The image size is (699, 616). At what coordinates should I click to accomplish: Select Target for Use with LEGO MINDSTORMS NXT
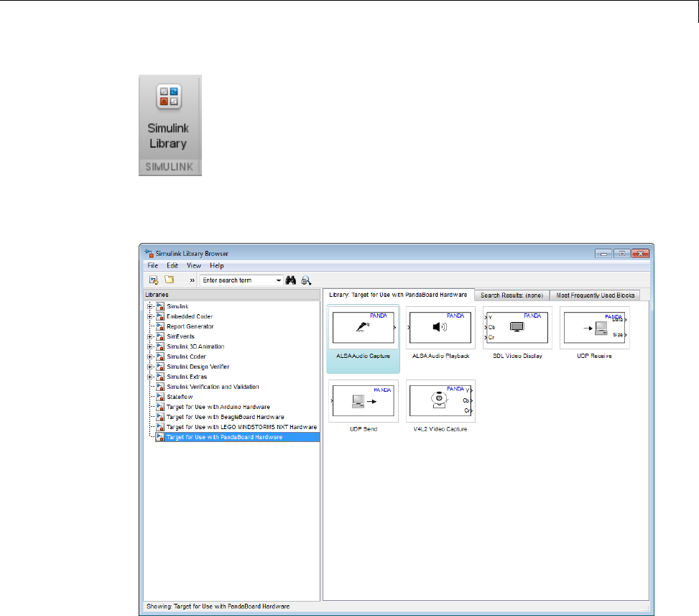pyautogui.click(x=241, y=427)
